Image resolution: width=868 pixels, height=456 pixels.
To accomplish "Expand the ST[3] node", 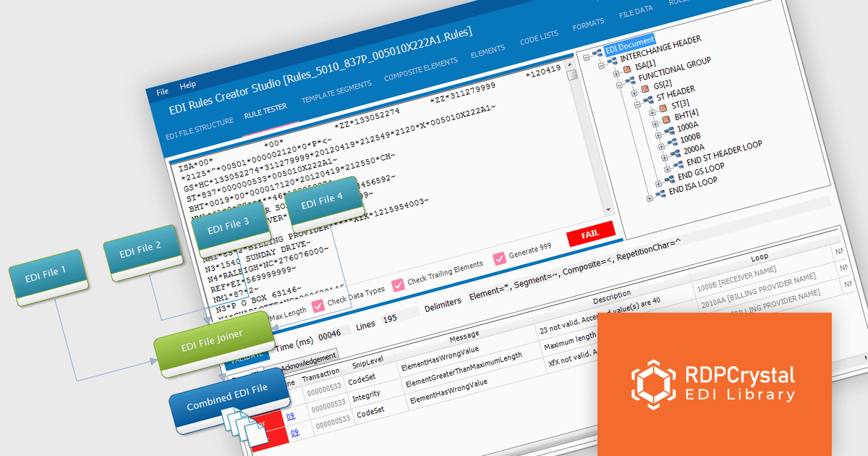I will tap(652, 113).
